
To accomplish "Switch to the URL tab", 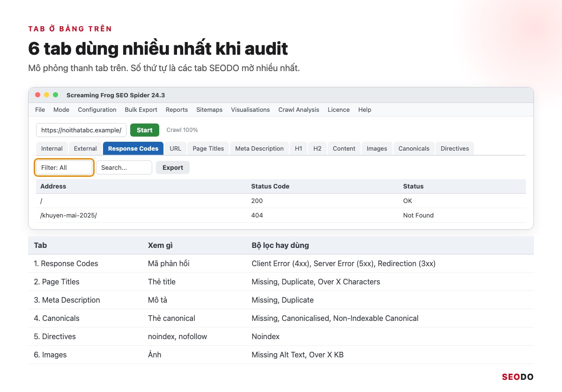I will coord(176,148).
